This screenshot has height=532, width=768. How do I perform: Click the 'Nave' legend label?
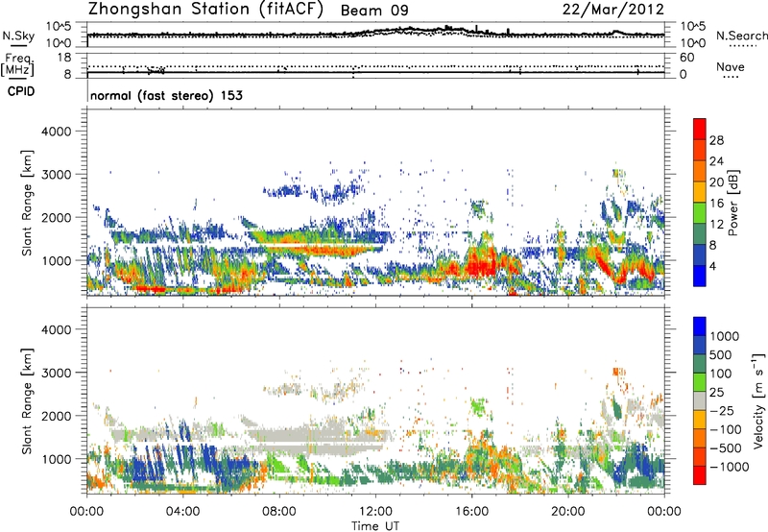[x=731, y=66]
